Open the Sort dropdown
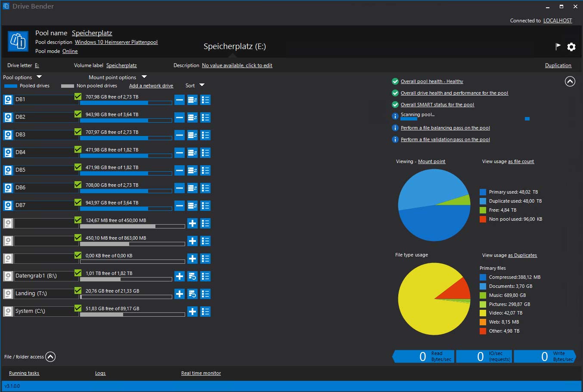The width and height of the screenshot is (583, 392). point(195,85)
